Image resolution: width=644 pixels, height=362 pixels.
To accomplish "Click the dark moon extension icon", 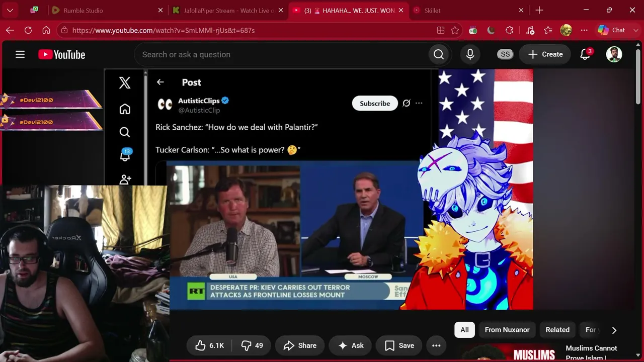I will click(x=491, y=30).
